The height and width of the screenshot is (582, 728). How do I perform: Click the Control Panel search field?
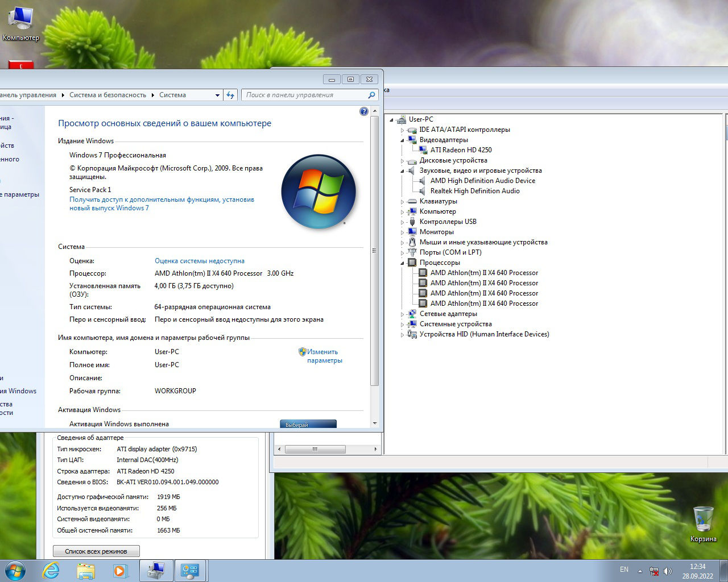tap(304, 95)
